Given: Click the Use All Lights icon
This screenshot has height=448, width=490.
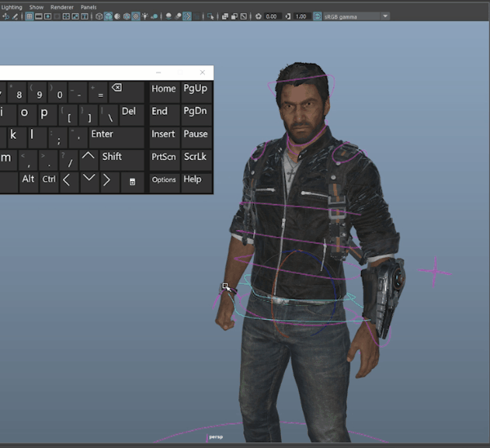Looking at the screenshot, I should pos(145,16).
